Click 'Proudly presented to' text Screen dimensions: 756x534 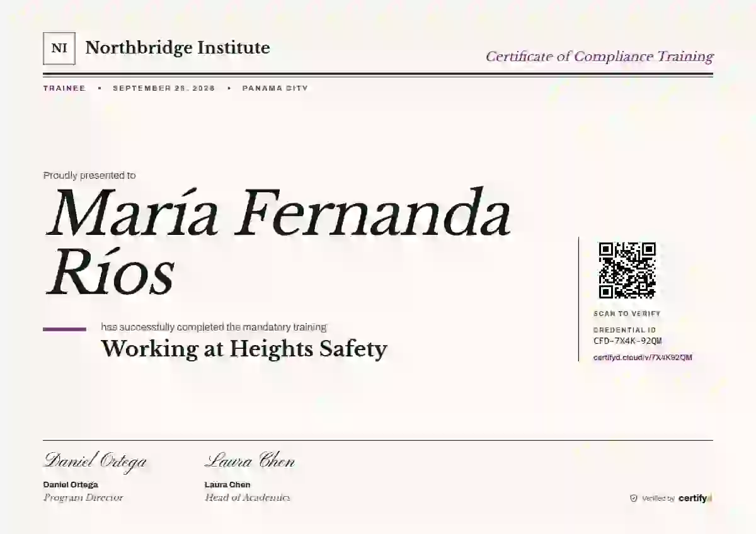(89, 176)
